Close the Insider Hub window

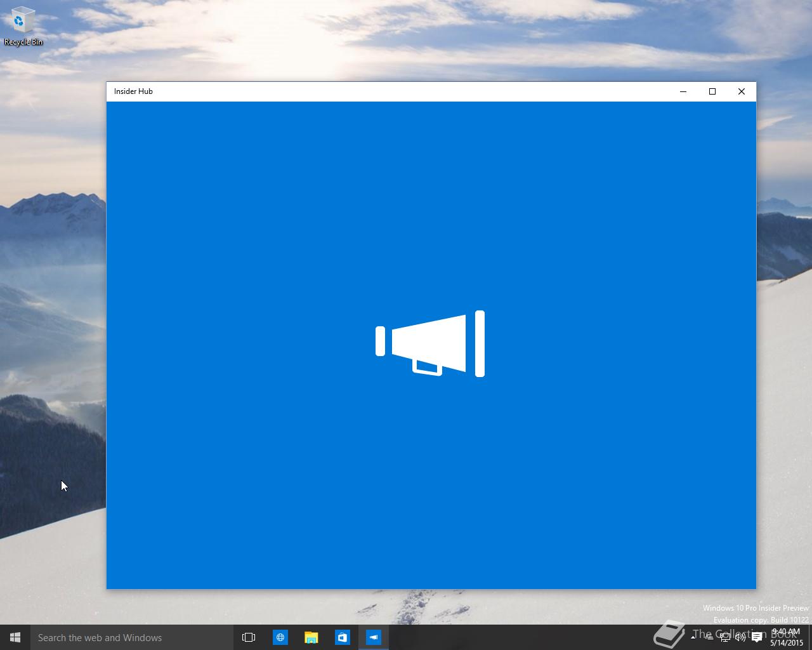742,91
